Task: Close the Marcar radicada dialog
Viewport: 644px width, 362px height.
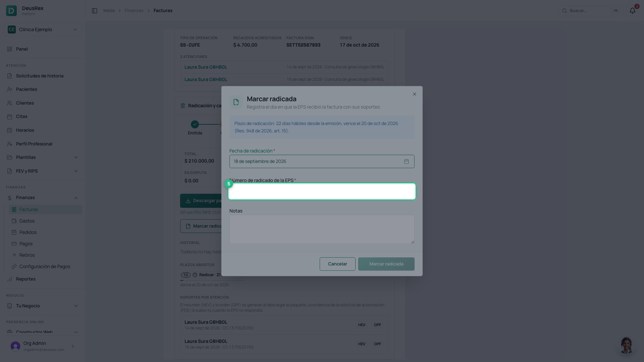Action: pyautogui.click(x=415, y=94)
